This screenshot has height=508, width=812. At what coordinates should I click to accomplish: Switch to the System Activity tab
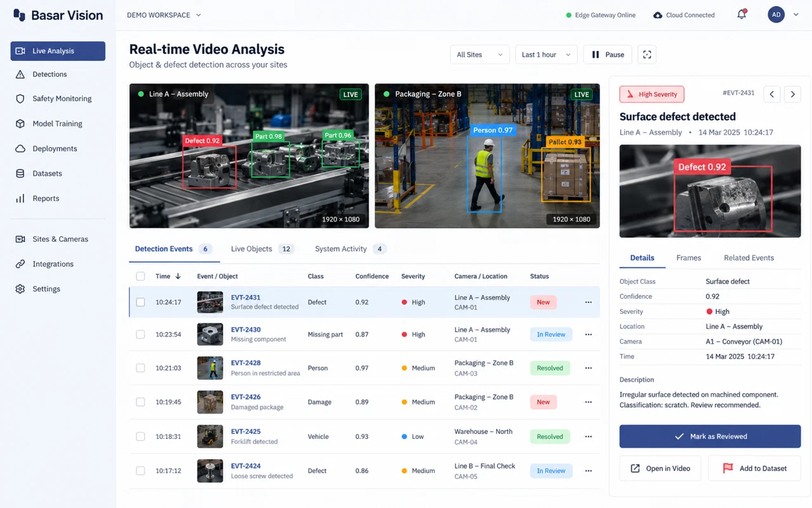pos(350,249)
